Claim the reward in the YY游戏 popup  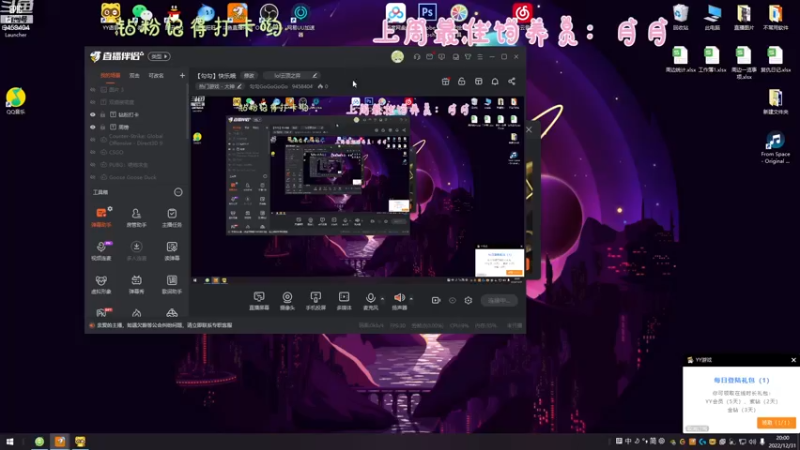coord(776,423)
